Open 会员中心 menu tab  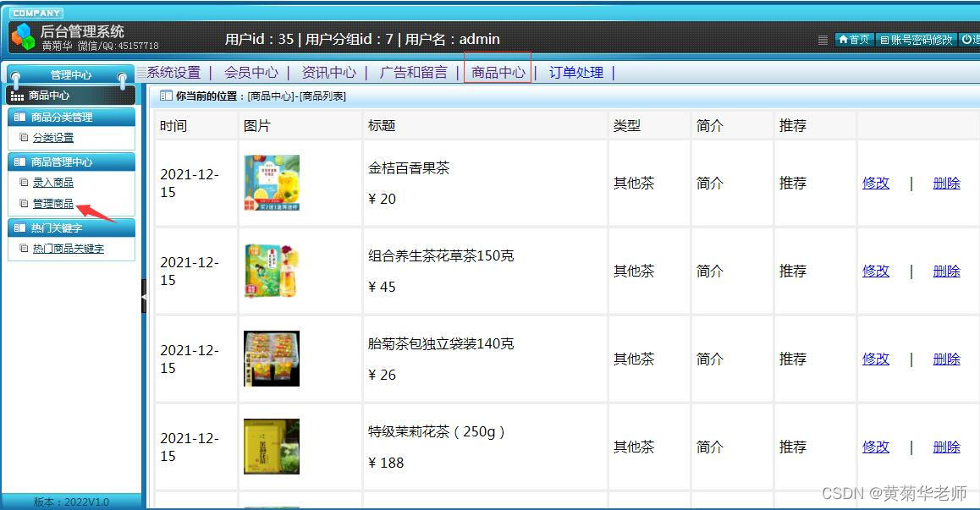click(251, 73)
